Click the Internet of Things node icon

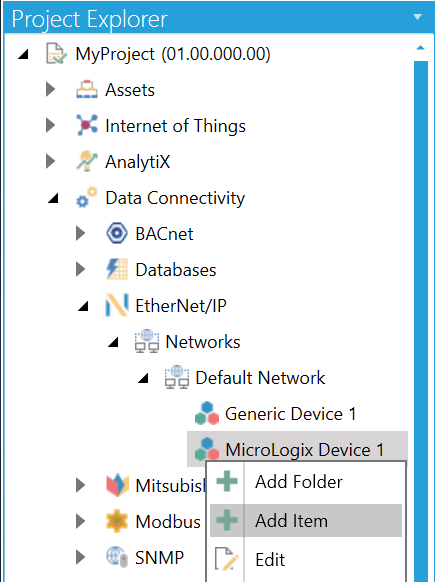87,125
